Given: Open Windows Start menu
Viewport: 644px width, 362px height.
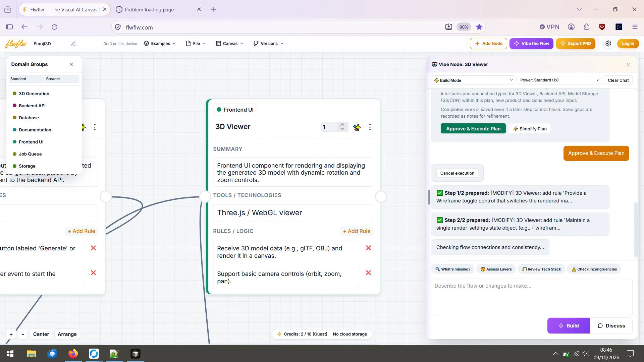Looking at the screenshot, I should tap(10, 354).
